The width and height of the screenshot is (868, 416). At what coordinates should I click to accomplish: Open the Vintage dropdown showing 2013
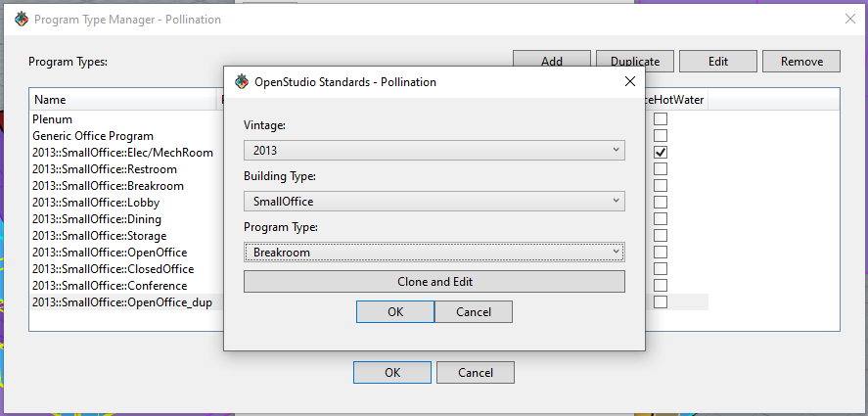(434, 150)
